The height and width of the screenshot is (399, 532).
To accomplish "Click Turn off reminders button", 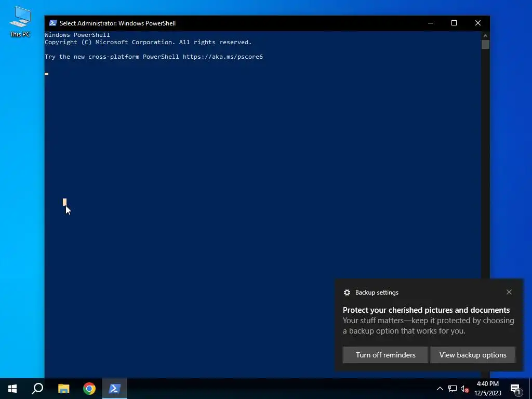I will 385,355.
